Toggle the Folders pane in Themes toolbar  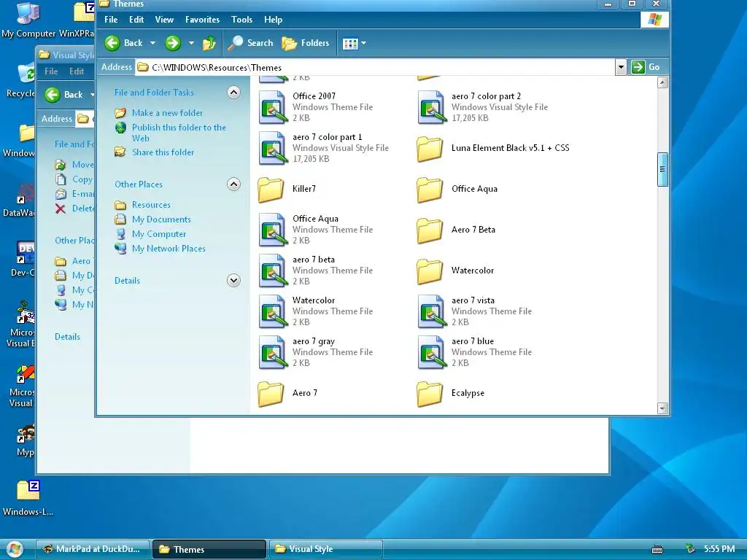306,43
